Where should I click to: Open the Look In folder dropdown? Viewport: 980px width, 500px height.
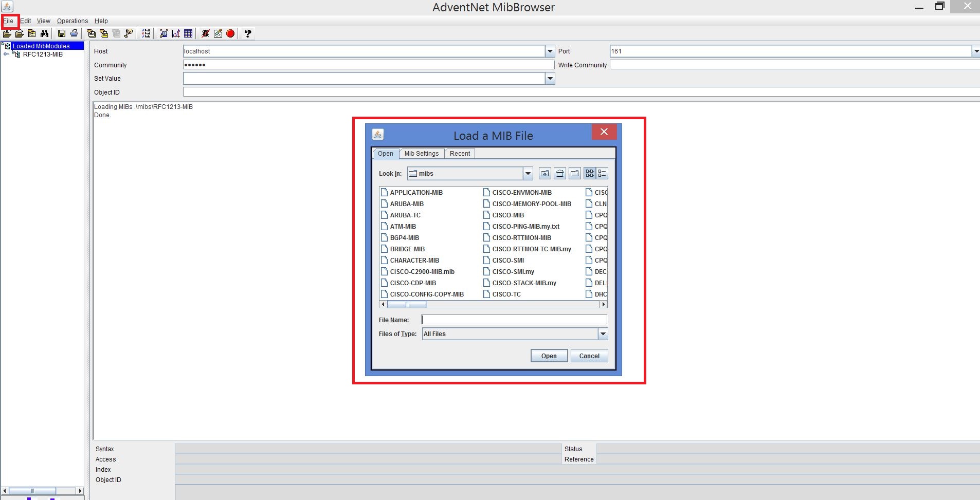tap(528, 174)
